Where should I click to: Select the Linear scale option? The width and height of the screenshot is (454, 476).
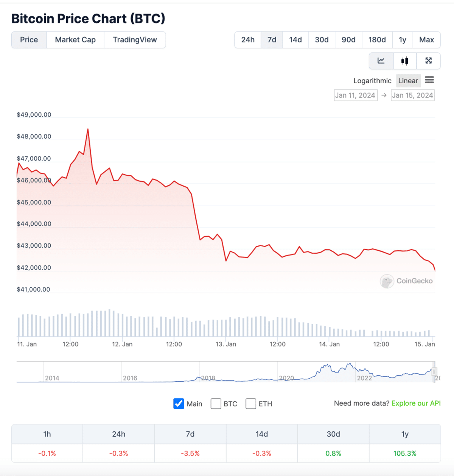click(408, 80)
